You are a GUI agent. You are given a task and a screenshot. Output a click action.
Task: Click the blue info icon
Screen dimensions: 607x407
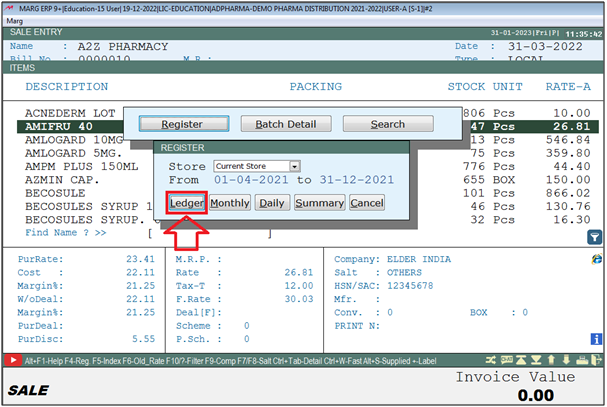596,339
